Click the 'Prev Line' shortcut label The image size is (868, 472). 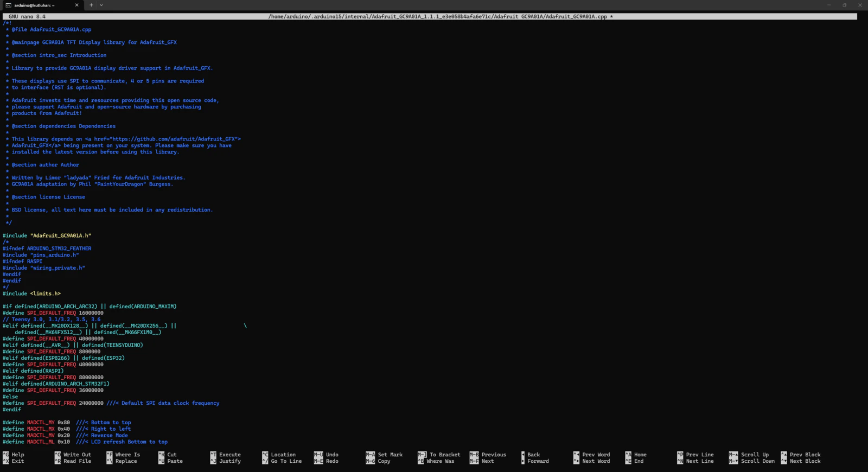tap(700, 455)
